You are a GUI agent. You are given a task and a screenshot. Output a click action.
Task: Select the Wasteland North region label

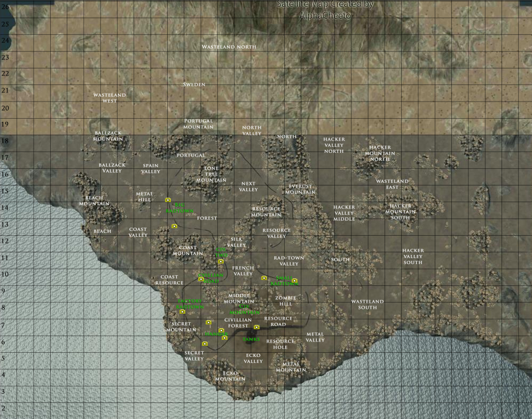tap(229, 47)
